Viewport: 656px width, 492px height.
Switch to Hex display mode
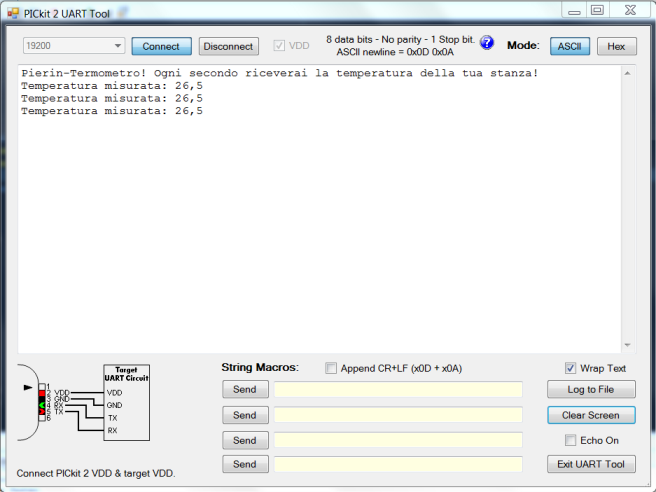(x=616, y=46)
